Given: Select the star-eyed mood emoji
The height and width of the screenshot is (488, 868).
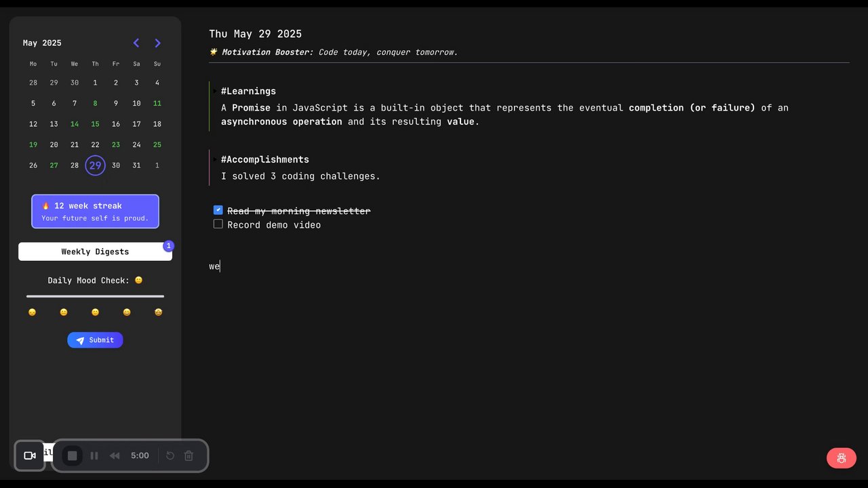Looking at the screenshot, I should pos(159,312).
